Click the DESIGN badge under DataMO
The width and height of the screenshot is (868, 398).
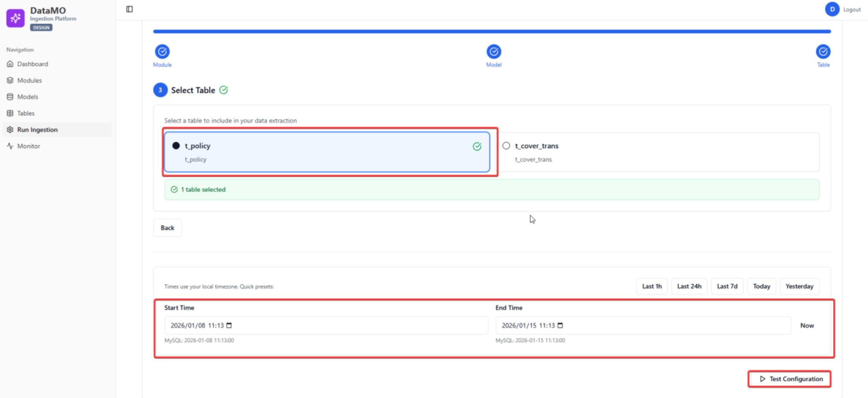[41, 27]
